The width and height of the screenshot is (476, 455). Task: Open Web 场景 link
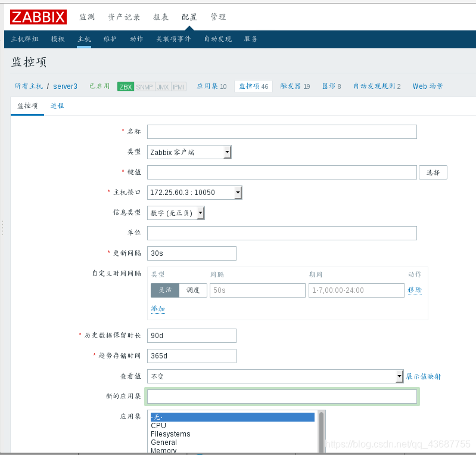tap(427, 86)
